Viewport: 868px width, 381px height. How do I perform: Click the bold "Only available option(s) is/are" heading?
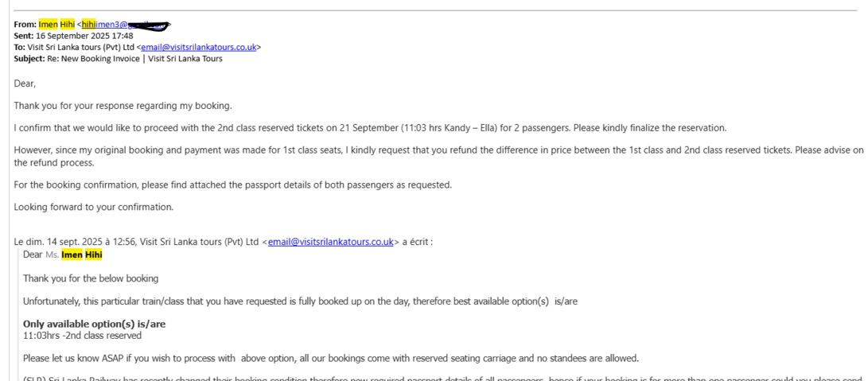coord(94,324)
